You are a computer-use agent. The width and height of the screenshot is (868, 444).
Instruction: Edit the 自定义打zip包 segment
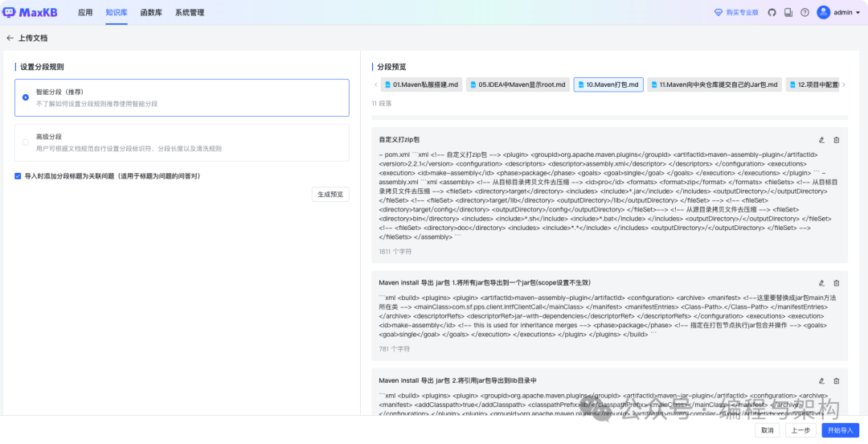point(821,140)
